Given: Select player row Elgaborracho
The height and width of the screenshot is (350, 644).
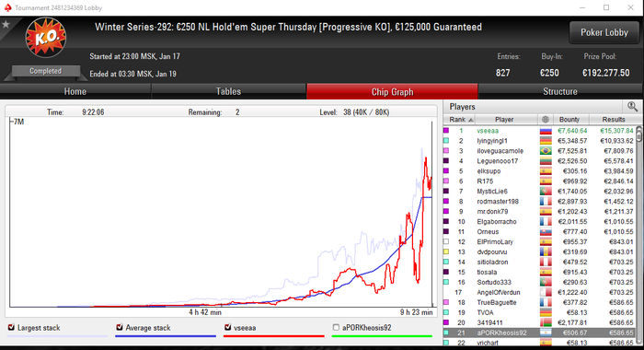Looking at the screenshot, I should click(540, 222).
